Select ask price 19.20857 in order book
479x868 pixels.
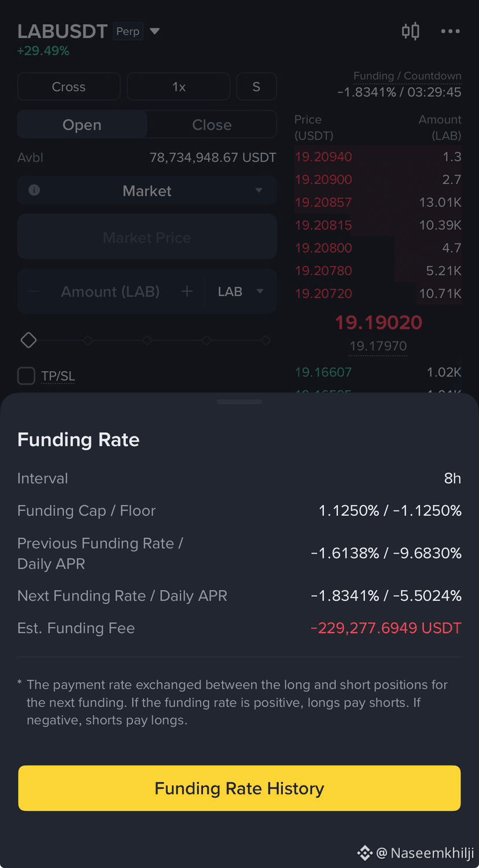pos(323,202)
